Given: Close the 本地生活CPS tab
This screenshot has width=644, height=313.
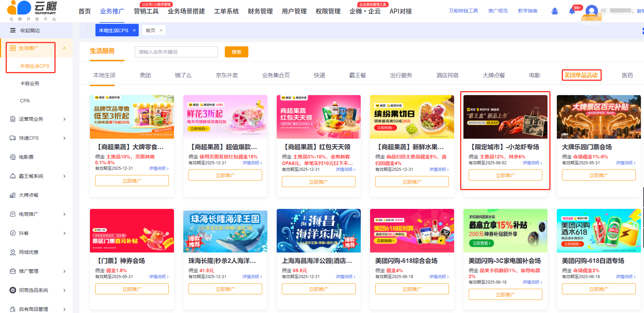Looking at the screenshot, I should 134,30.
